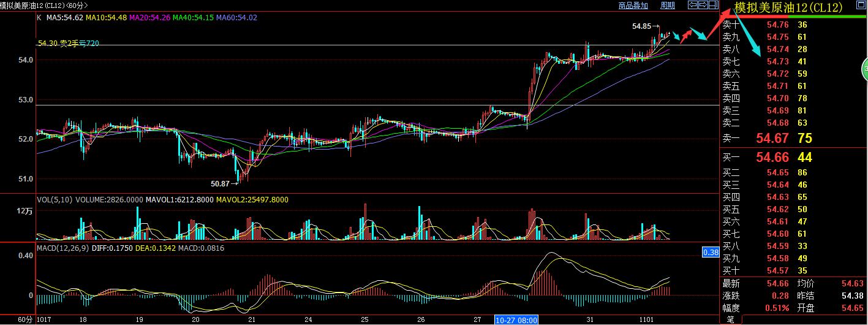Select the 买二 bid price 54.65

777,173
